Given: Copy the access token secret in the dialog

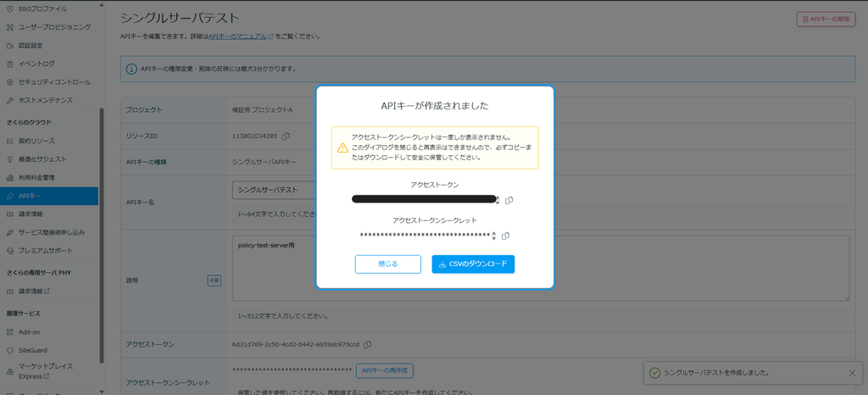Looking at the screenshot, I should coord(505,236).
